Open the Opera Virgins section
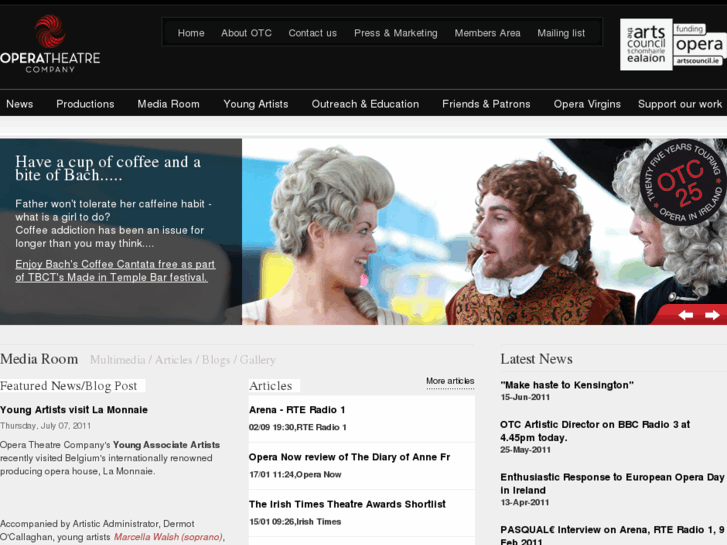 tap(587, 104)
